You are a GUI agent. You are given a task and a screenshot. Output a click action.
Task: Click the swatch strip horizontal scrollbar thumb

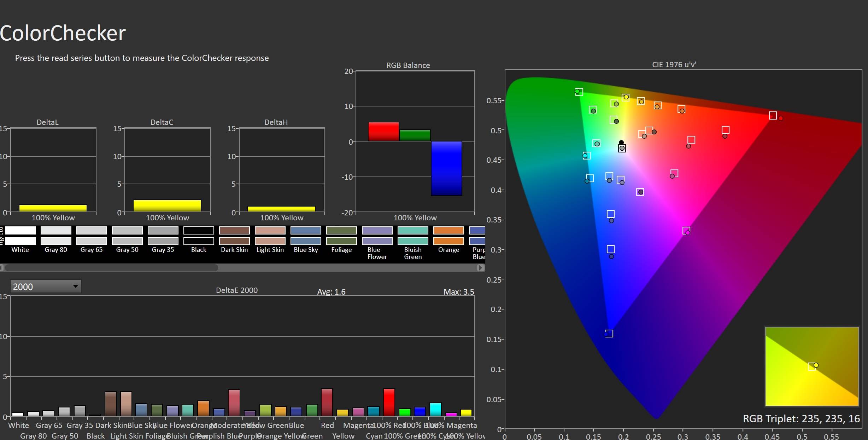click(x=111, y=268)
